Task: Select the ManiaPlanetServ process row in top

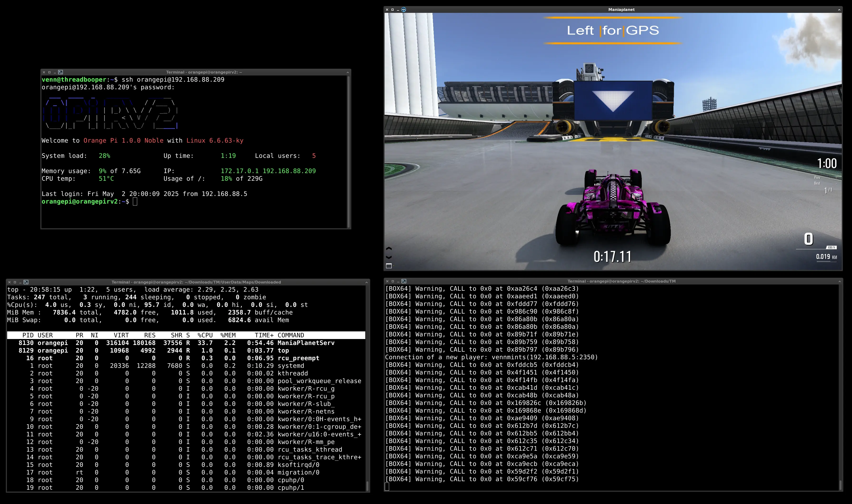Action: [x=186, y=343]
